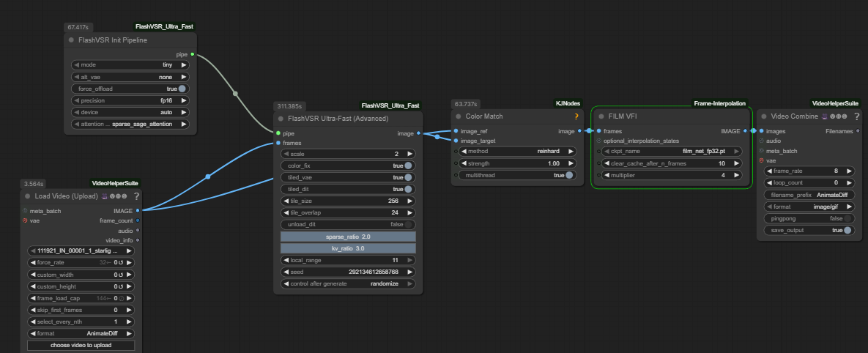Open the control after generate dropdown
868x353 pixels.
click(x=348, y=283)
